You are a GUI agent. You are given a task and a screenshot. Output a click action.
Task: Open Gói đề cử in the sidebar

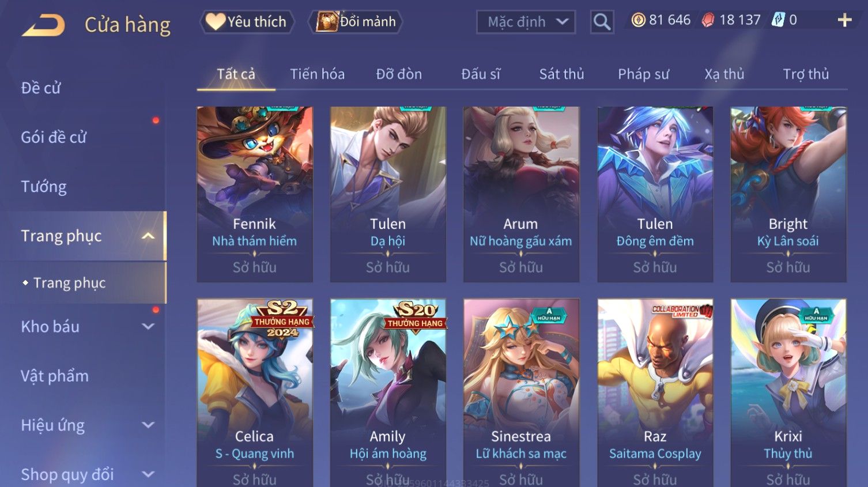tap(54, 137)
